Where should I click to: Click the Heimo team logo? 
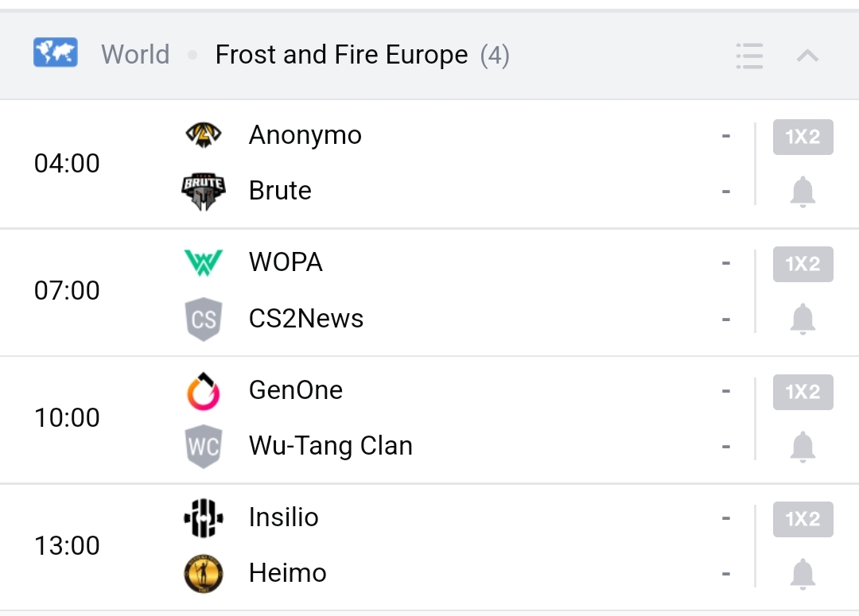[204, 574]
